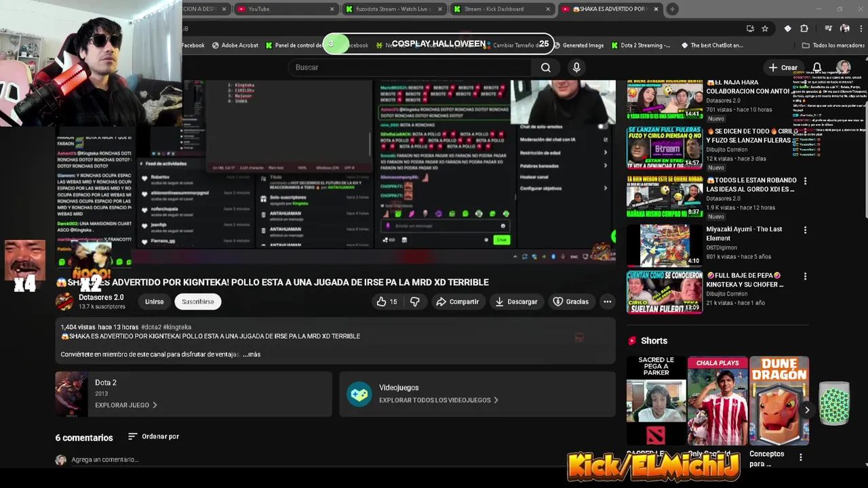
Task: Click the Unirse button
Action: pos(154,302)
